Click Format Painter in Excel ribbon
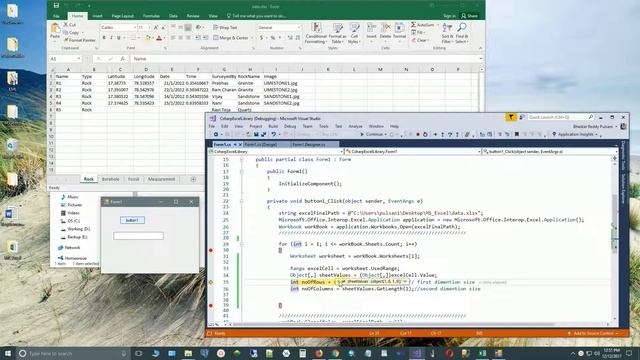Viewport: 640px width, 360px height. [80, 40]
